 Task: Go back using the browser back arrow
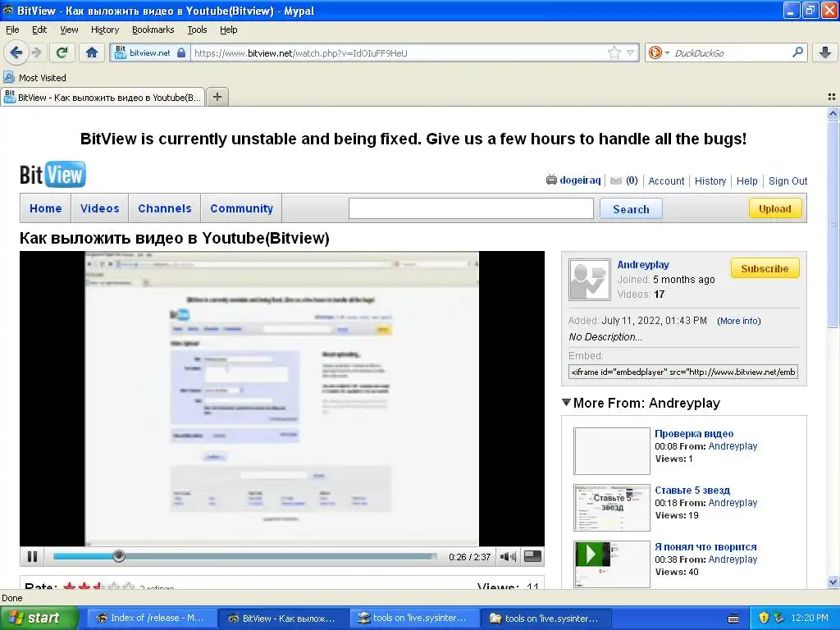(16, 52)
